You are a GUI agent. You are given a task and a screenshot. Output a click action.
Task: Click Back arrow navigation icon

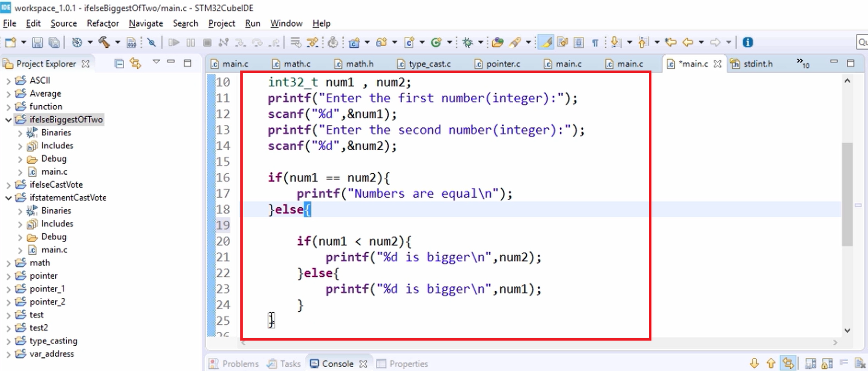(688, 42)
